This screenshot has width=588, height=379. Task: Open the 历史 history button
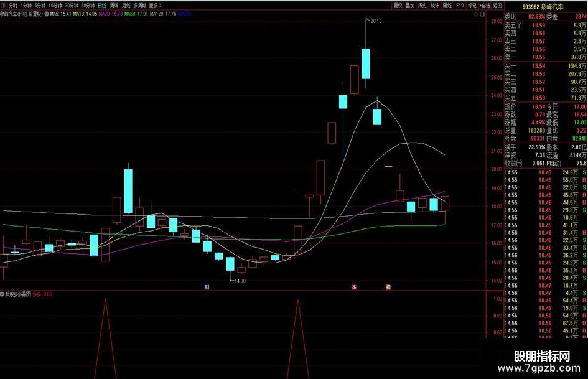pos(422,6)
